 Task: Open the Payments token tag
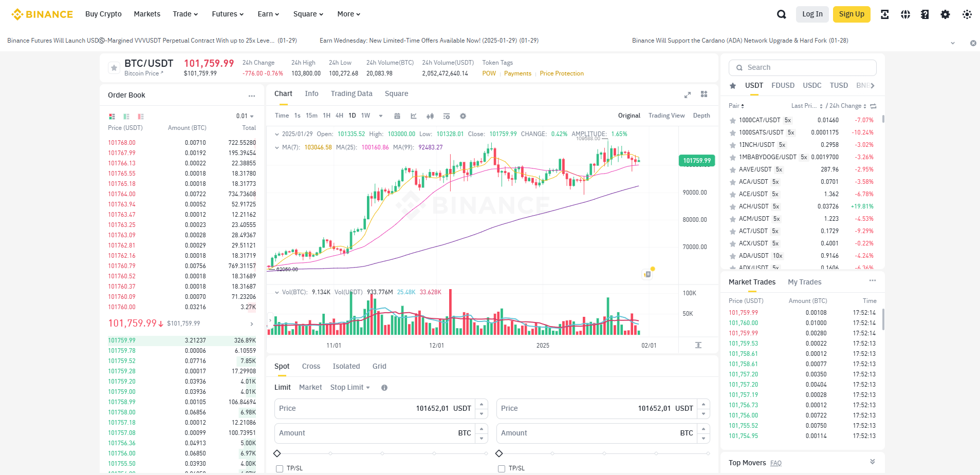tap(517, 73)
